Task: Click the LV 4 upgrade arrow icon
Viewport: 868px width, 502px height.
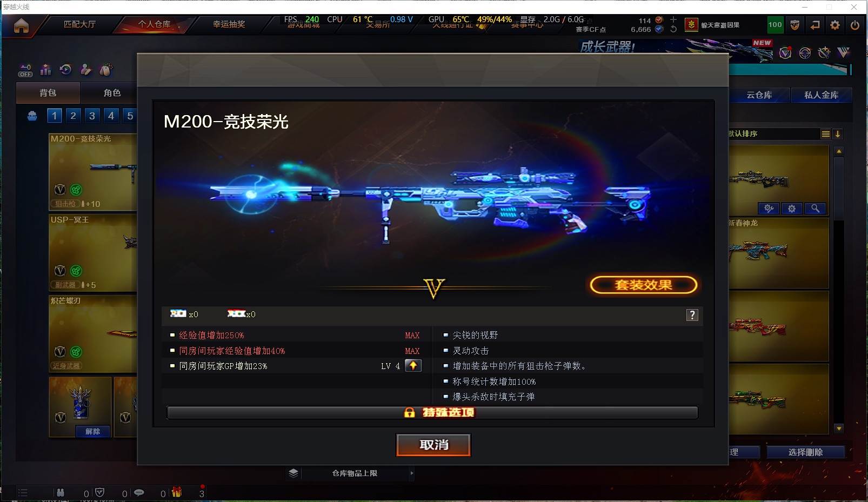Action: pyautogui.click(x=413, y=366)
